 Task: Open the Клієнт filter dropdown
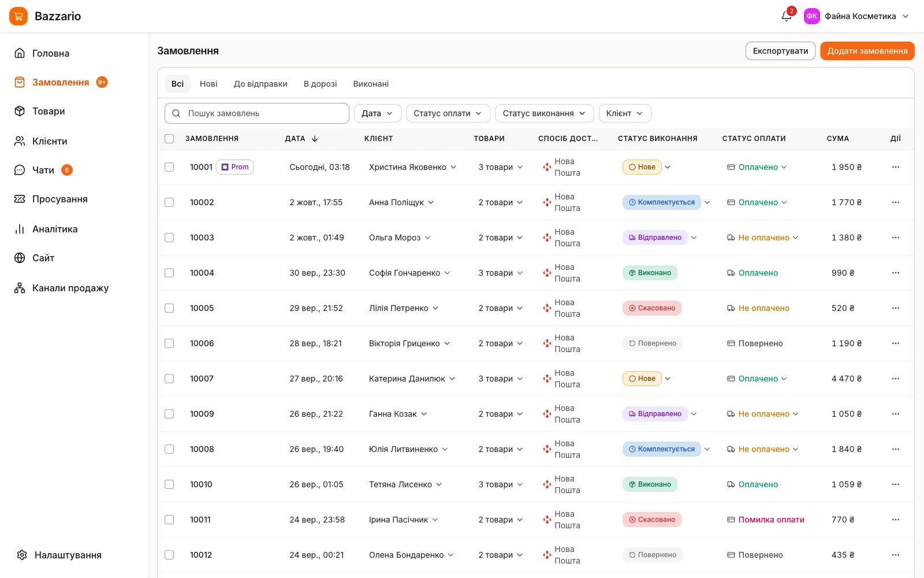coord(625,113)
